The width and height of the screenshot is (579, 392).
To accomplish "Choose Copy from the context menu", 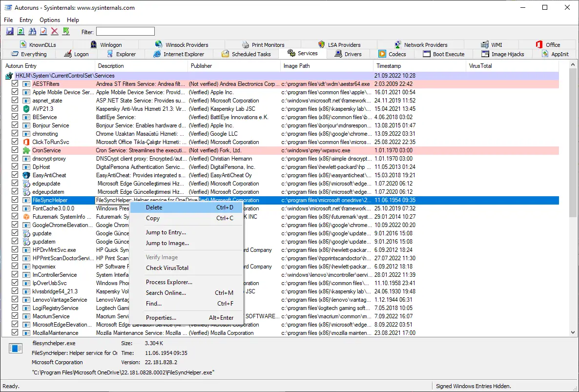I will (x=186, y=218).
